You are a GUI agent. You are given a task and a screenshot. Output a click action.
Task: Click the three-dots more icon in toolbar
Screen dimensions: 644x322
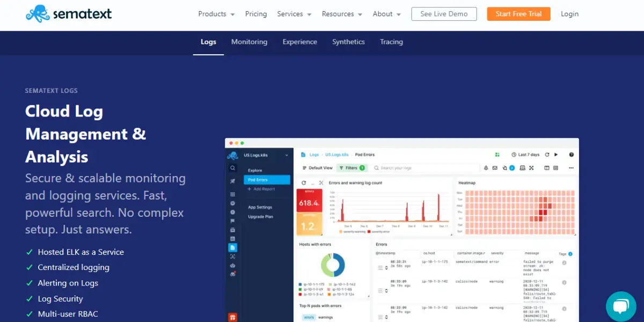[572, 168]
